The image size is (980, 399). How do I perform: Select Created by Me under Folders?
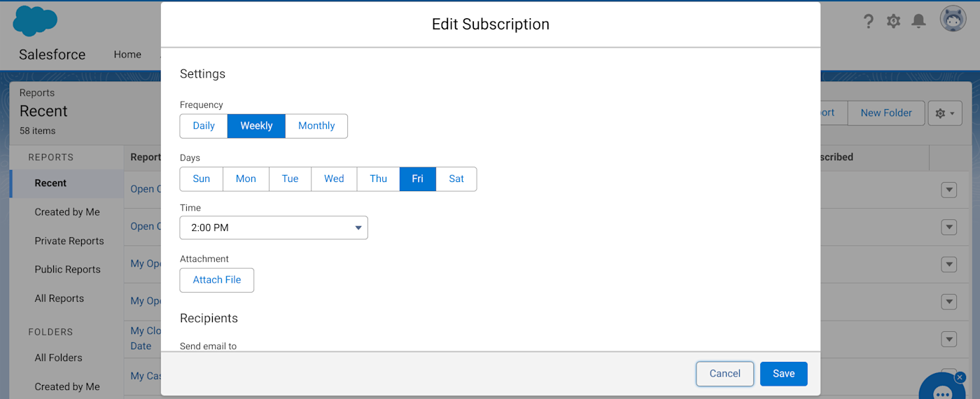(x=67, y=386)
